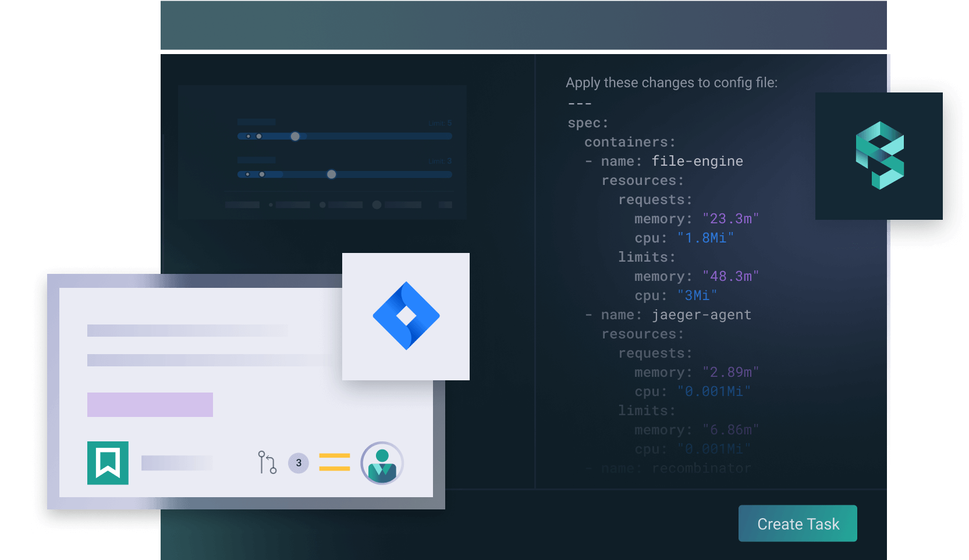
Task: Click the circular badge showing 3
Action: [x=298, y=463]
